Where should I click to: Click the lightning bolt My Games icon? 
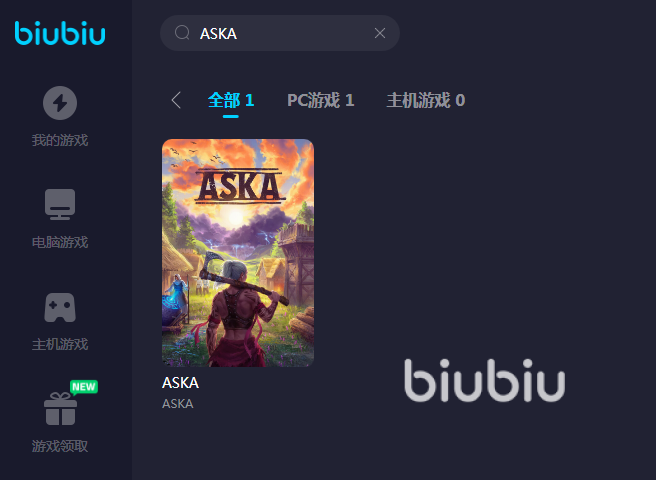[x=60, y=103]
